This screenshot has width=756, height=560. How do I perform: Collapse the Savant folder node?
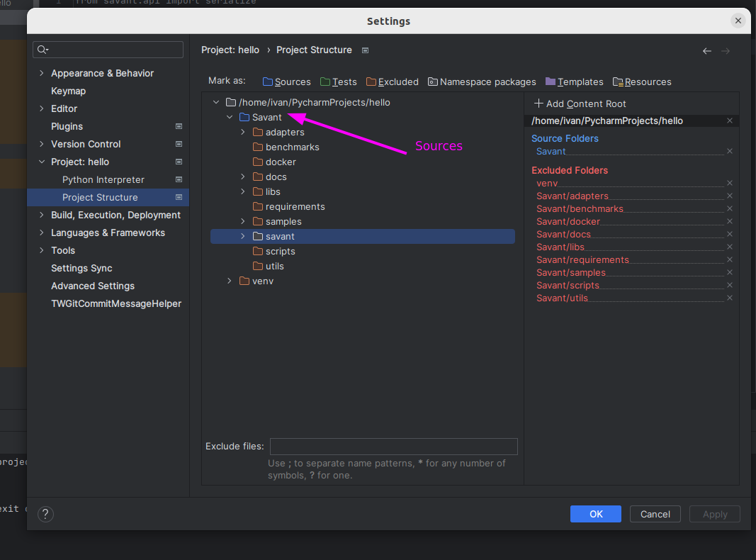click(229, 117)
